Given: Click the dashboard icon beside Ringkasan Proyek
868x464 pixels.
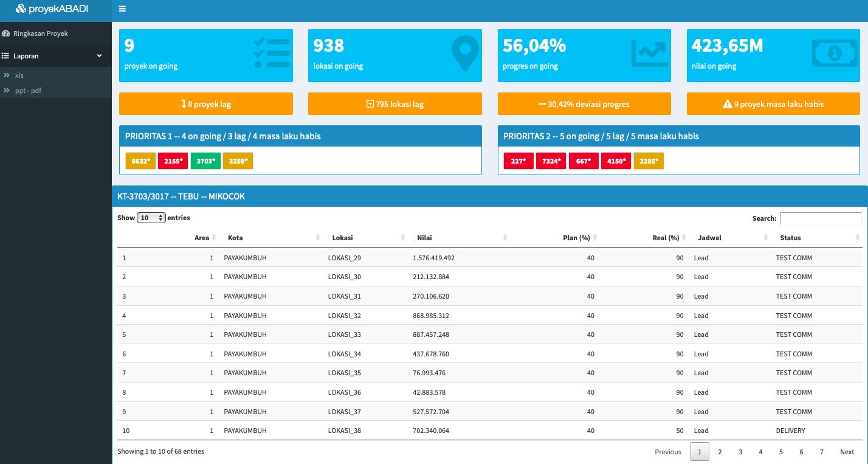Looking at the screenshot, I should (x=7, y=33).
